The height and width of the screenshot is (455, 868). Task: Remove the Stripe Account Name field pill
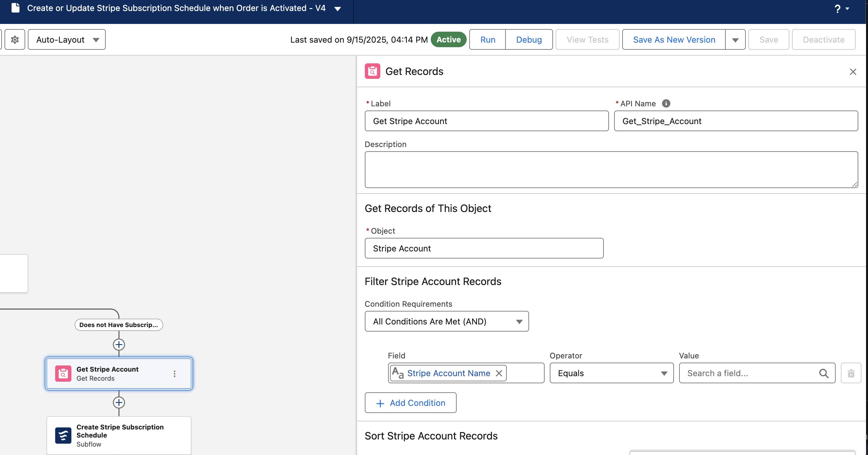click(499, 373)
